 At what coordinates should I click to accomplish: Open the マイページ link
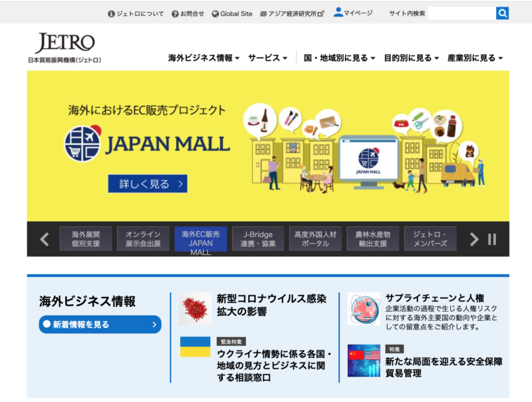point(358,13)
